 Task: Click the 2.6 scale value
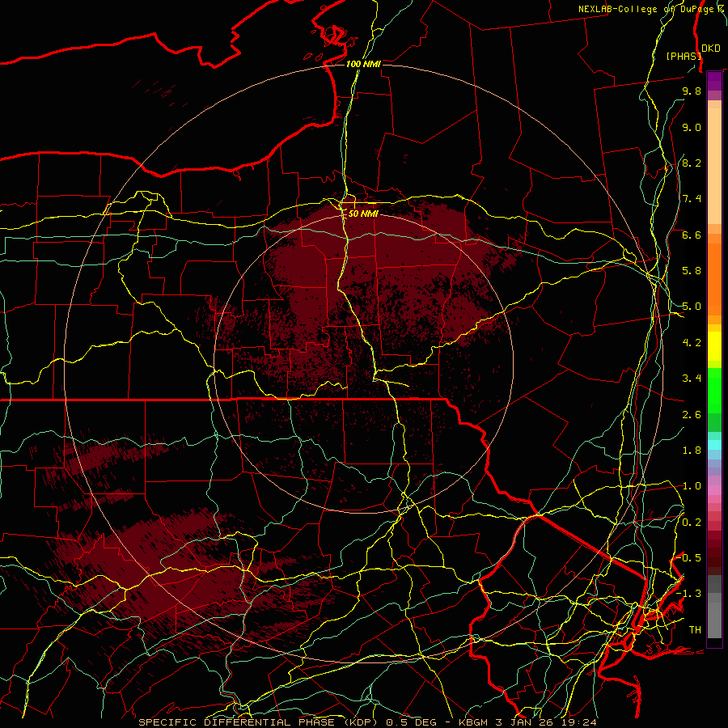[x=692, y=415]
